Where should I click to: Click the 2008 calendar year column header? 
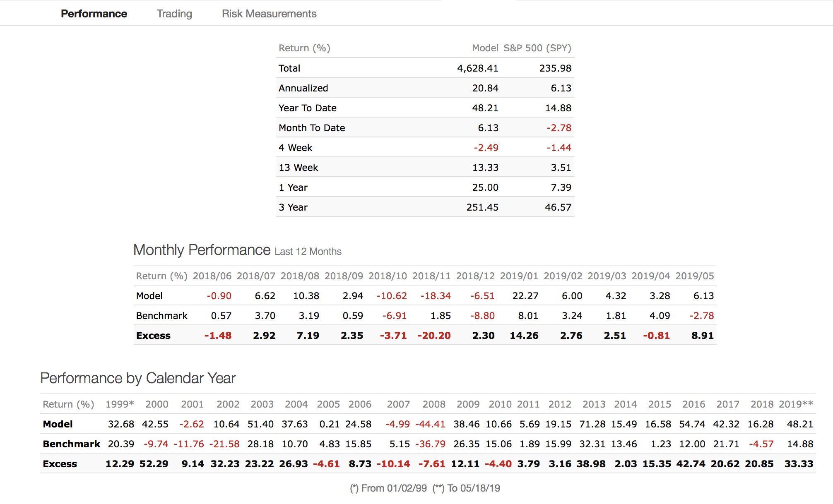click(434, 404)
